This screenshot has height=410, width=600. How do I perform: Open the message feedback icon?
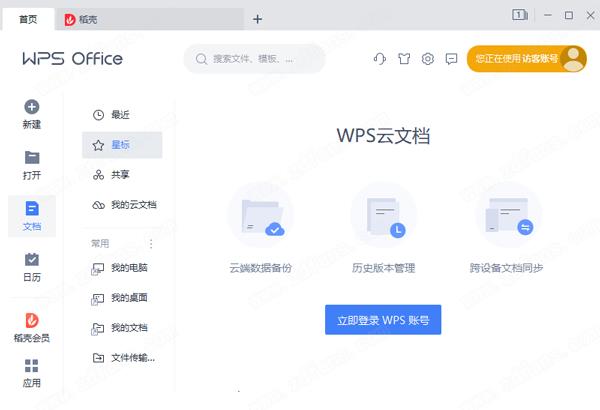pyautogui.click(x=452, y=59)
